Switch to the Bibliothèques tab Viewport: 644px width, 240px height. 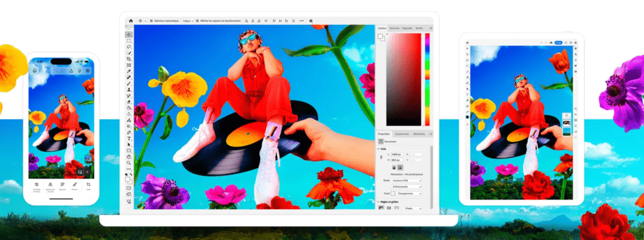click(419, 134)
